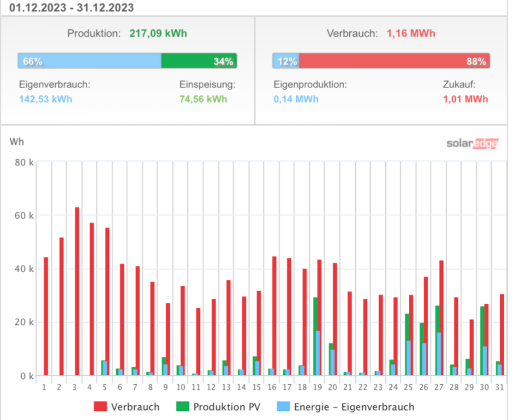This screenshot has width=526, height=420.
Task: Click the 34% green Einspeisung bar segment
Action: [x=199, y=61]
